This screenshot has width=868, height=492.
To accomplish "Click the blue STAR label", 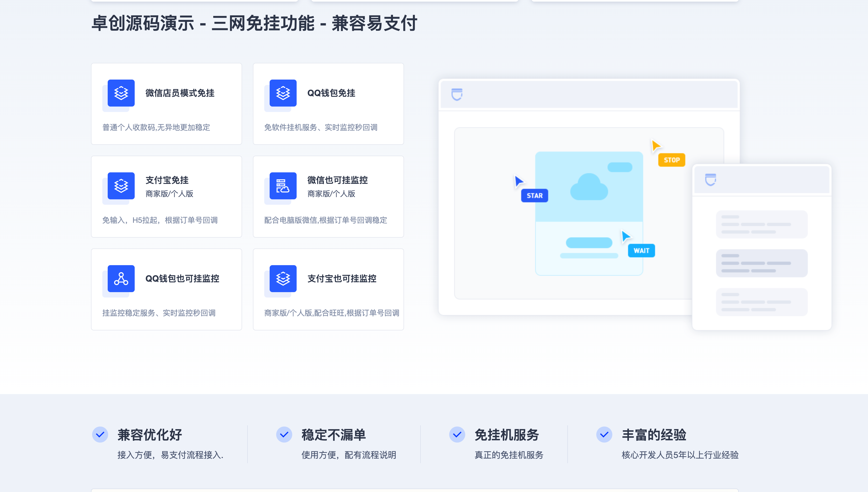I will 534,196.
